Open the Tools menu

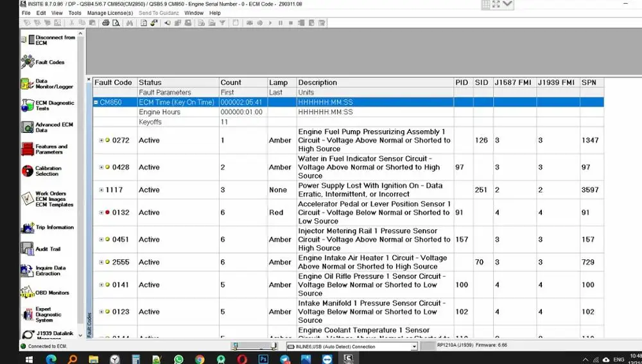tap(74, 13)
